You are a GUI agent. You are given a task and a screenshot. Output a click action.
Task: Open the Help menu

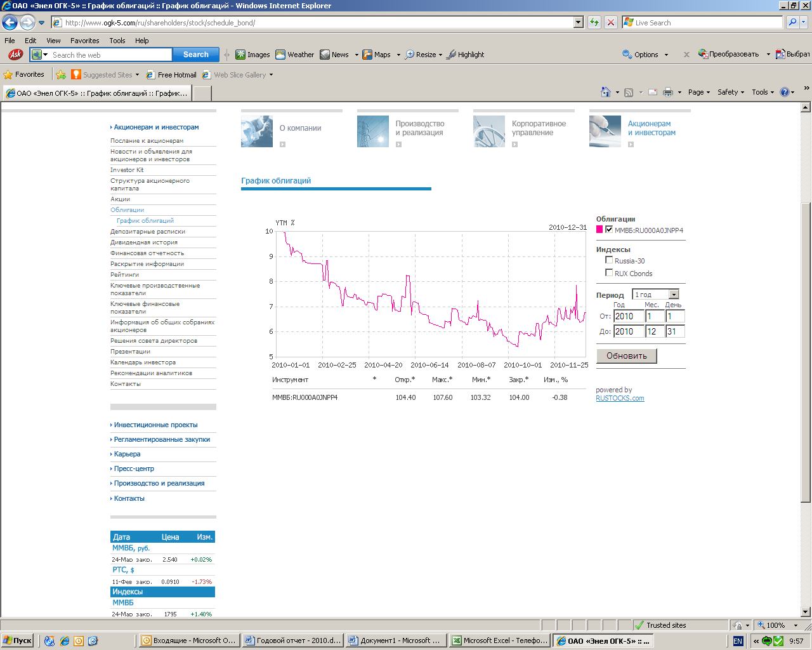[x=141, y=40]
